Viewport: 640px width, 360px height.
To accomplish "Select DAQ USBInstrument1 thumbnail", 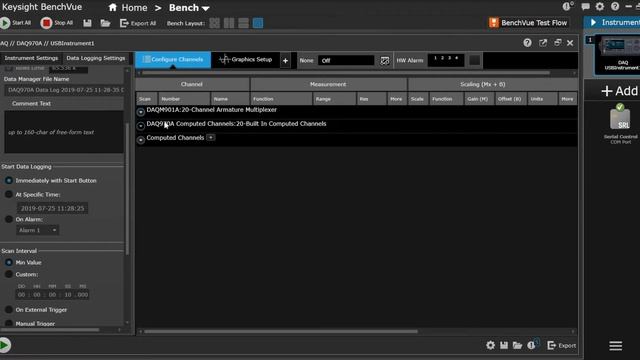I will click(x=617, y=55).
